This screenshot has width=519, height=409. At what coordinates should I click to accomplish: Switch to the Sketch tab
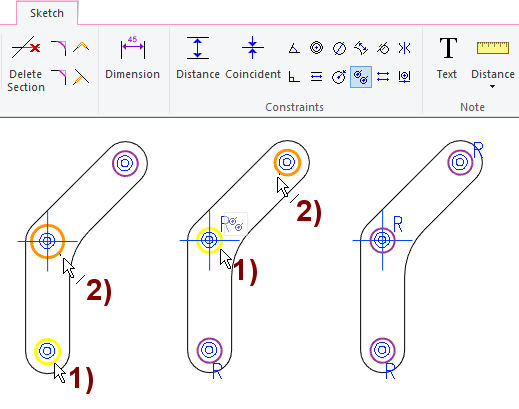coord(47,13)
